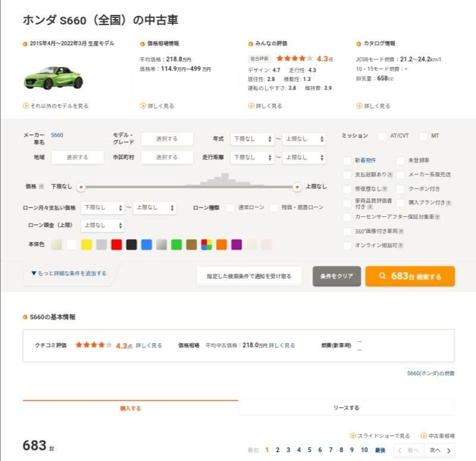Jump to the 最後 page
The width and height of the screenshot is (476, 461).
[x=380, y=450]
